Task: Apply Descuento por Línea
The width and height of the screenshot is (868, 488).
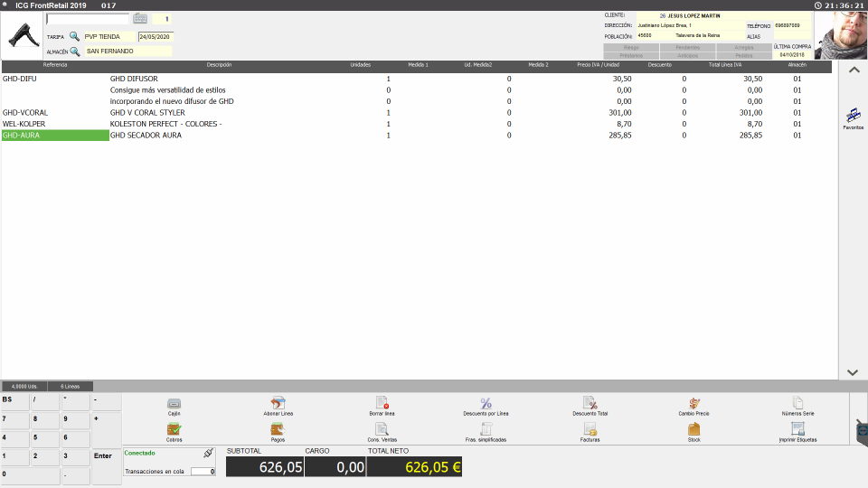Action: coord(486,406)
